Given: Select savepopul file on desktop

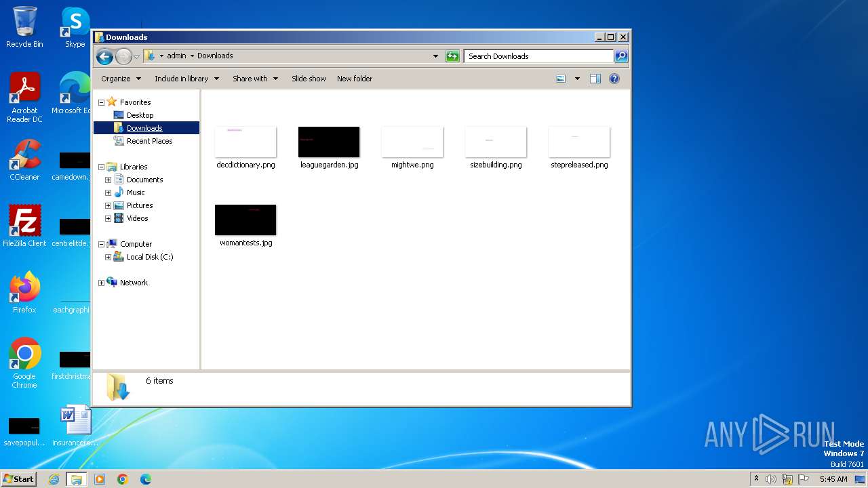Looking at the screenshot, I should (x=24, y=431).
